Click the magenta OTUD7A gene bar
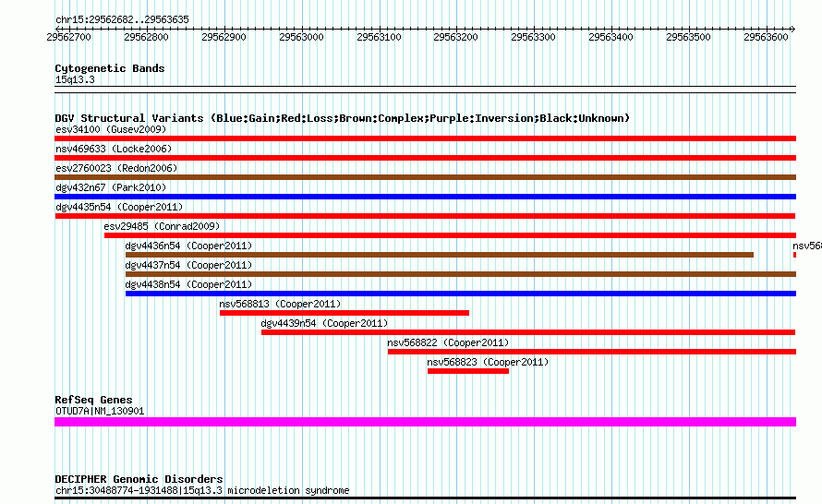The width and height of the screenshot is (822, 504). (x=425, y=422)
